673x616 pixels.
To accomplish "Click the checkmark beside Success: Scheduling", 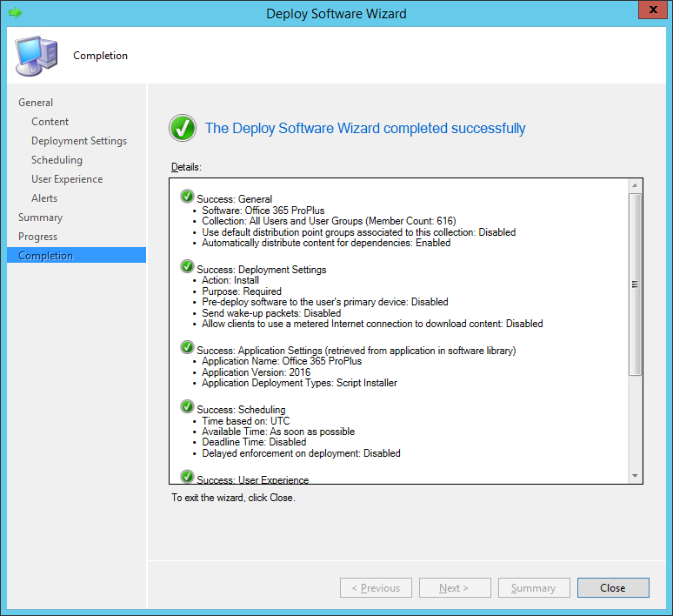I will tap(187, 406).
